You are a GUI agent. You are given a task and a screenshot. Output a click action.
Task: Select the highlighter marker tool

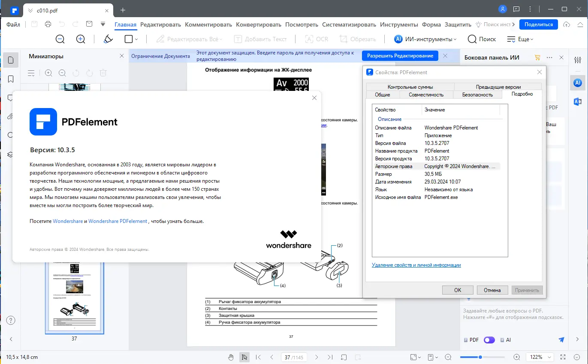109,39
